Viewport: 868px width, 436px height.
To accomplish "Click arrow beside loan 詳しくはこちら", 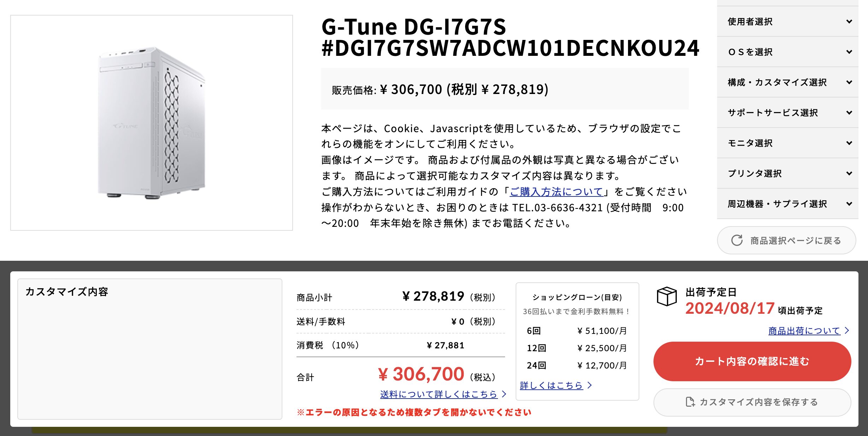I will 590,385.
